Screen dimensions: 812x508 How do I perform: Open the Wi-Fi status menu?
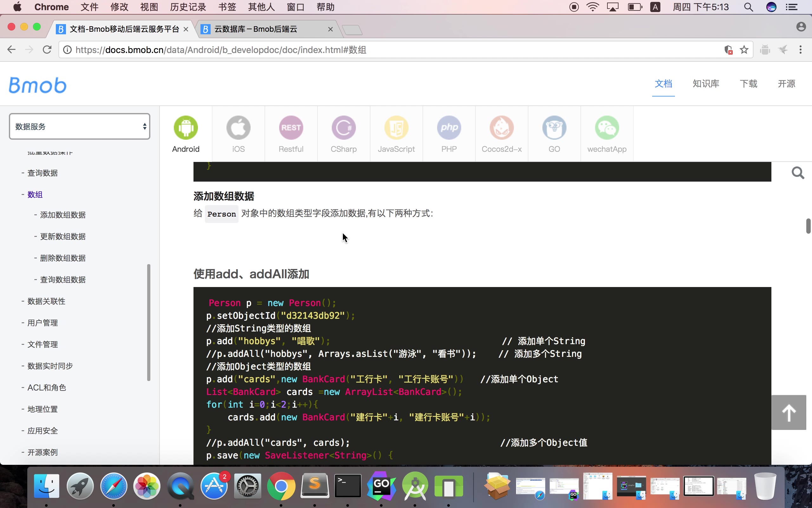593,7
